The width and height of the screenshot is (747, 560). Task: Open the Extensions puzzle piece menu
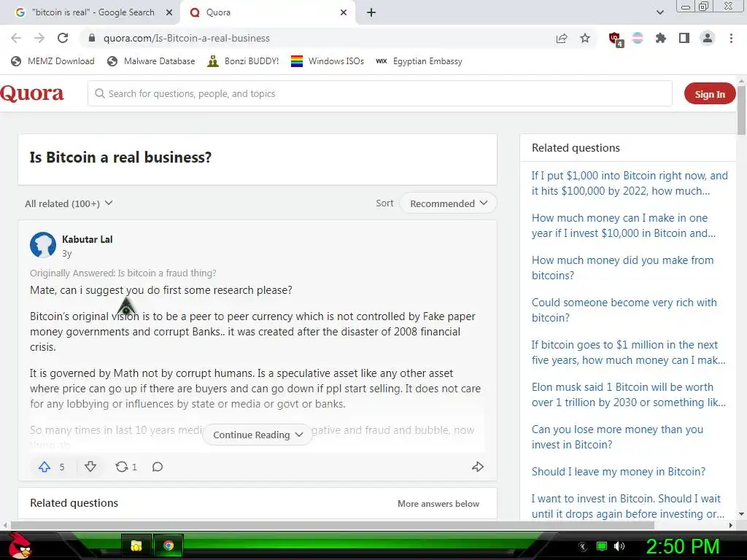[x=661, y=38]
